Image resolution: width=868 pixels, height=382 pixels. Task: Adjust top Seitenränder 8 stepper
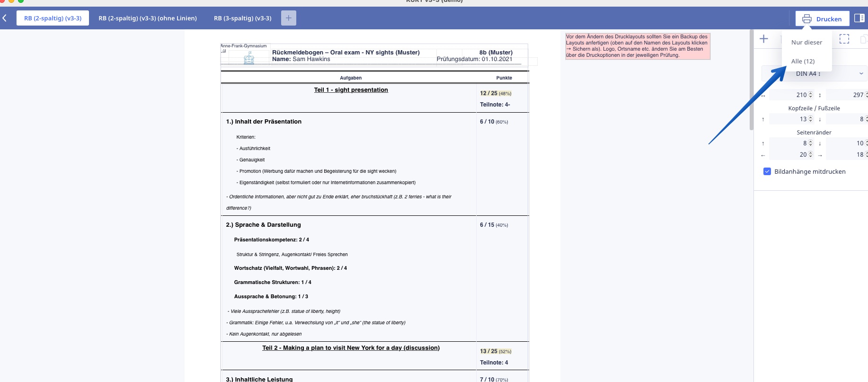pos(811,143)
